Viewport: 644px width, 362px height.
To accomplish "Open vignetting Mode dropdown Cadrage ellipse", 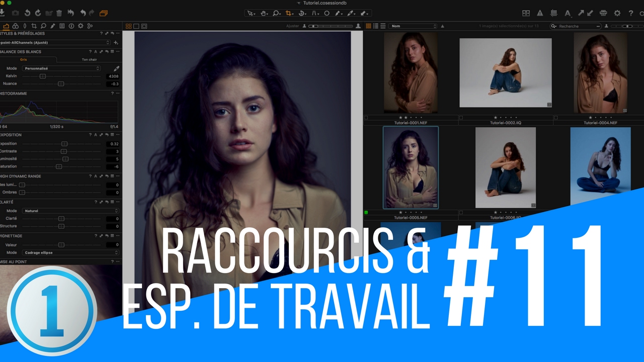I will [x=70, y=252].
